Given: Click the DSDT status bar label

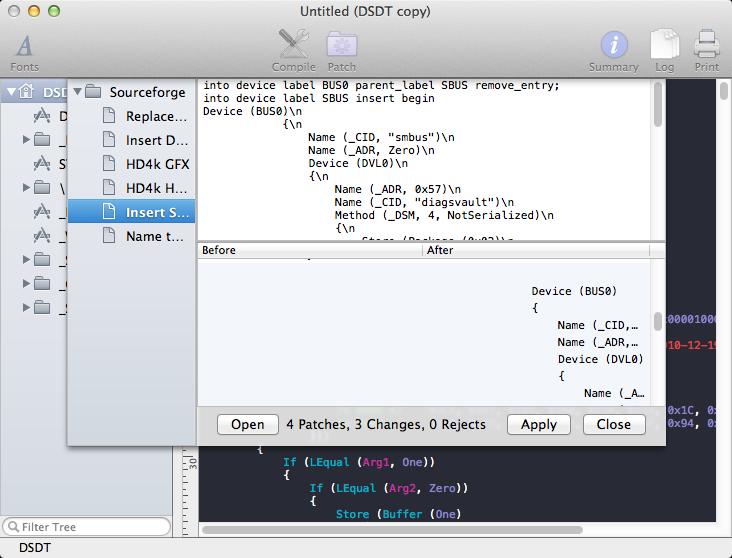Looking at the screenshot, I should pos(35,548).
